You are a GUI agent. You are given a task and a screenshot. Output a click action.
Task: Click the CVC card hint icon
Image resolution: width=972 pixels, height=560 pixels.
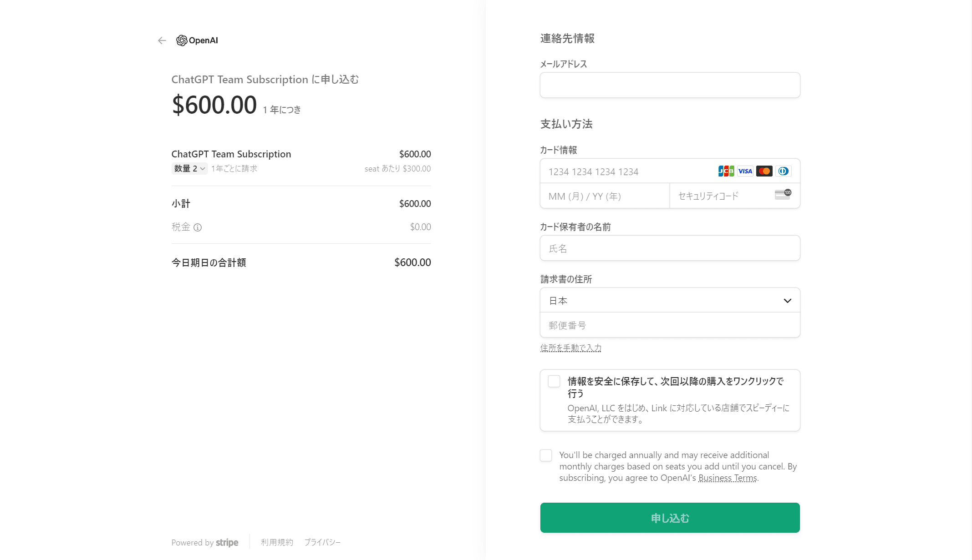783,195
